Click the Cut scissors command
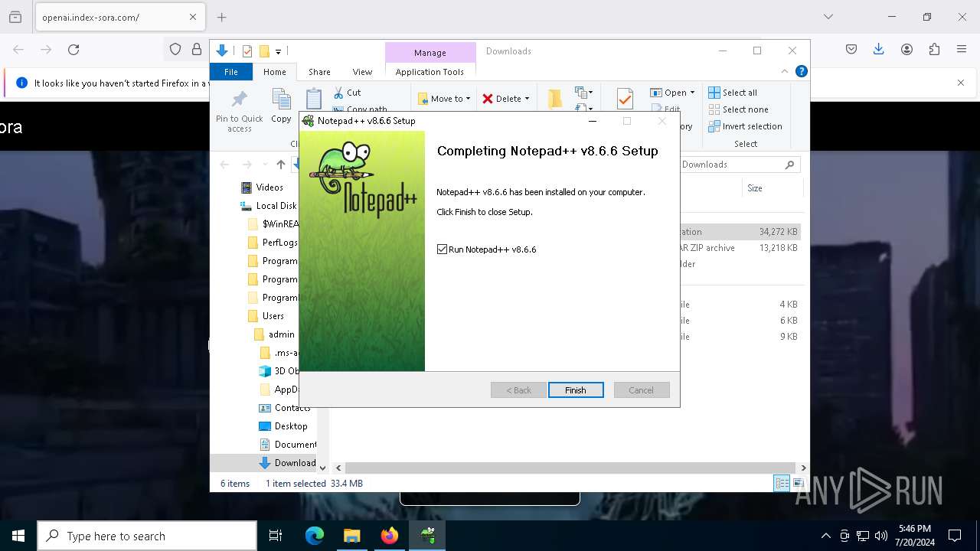This screenshot has width=980, height=551. pyautogui.click(x=347, y=93)
